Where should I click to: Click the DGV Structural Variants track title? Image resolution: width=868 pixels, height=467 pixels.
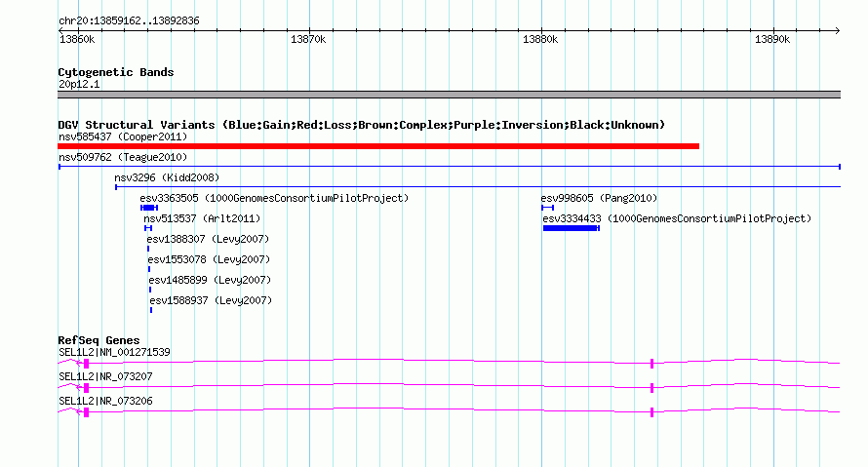(362, 125)
